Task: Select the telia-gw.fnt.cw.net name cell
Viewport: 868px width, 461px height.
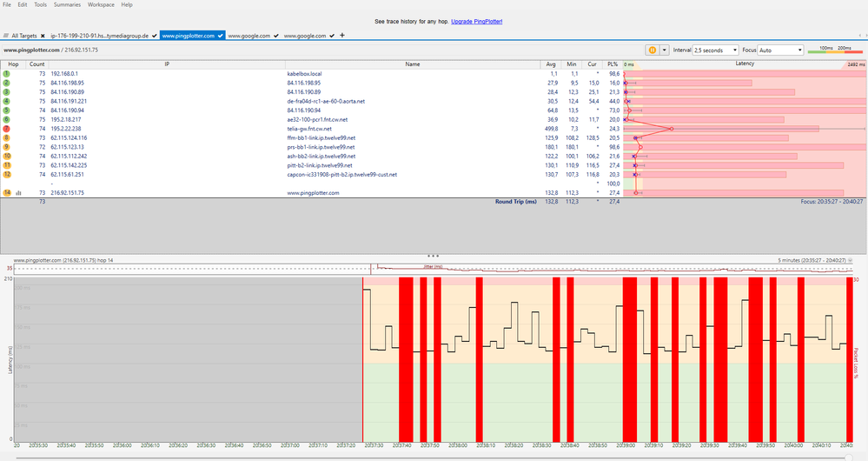Action: point(309,129)
